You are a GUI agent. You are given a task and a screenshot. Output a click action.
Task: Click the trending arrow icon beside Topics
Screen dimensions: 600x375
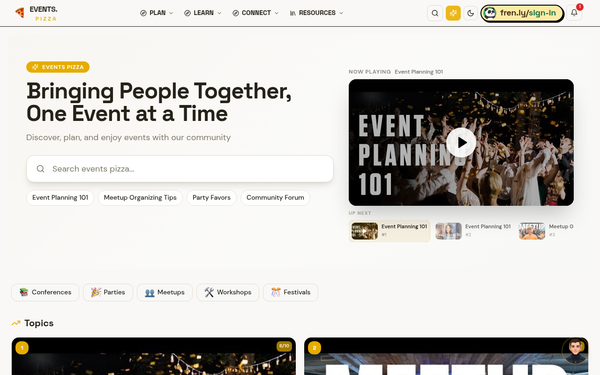coord(16,323)
